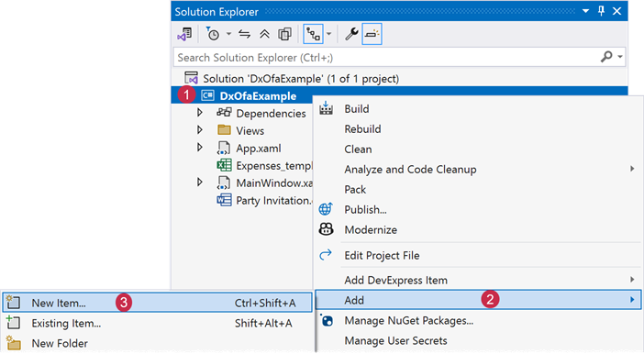Click the C# project icon

(x=207, y=95)
